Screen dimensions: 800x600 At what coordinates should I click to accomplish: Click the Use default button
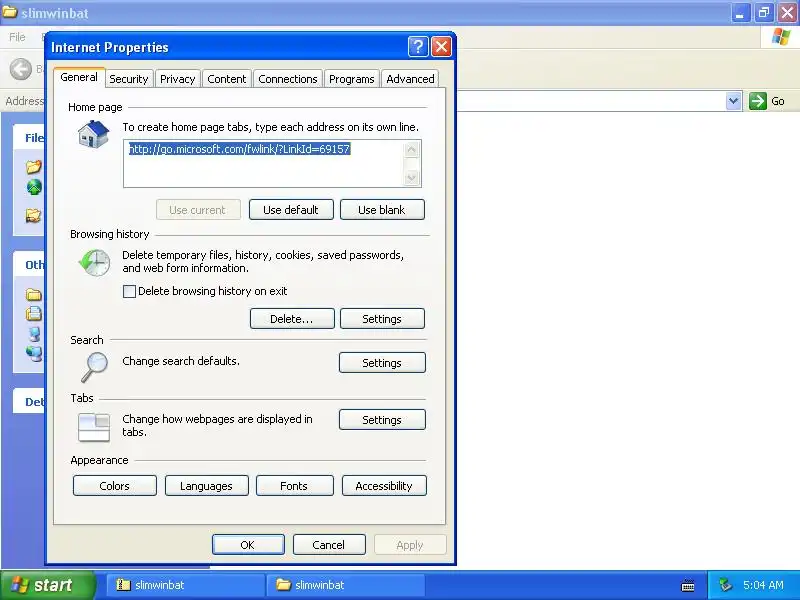(291, 210)
